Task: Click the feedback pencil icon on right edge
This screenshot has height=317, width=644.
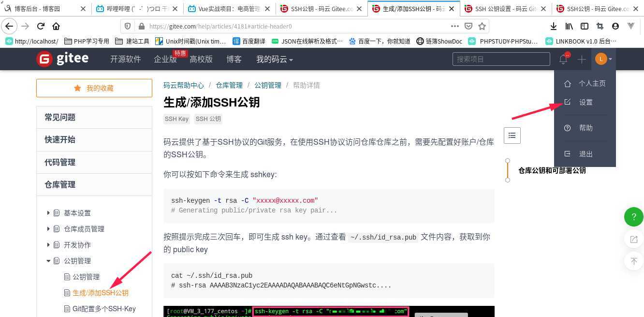Action: (633, 239)
